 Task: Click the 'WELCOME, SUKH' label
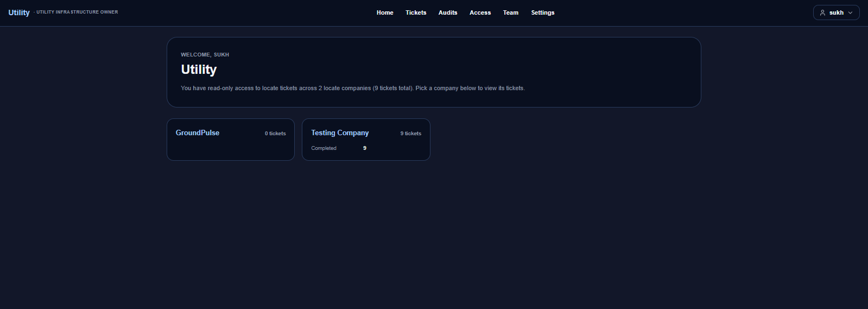pos(205,55)
